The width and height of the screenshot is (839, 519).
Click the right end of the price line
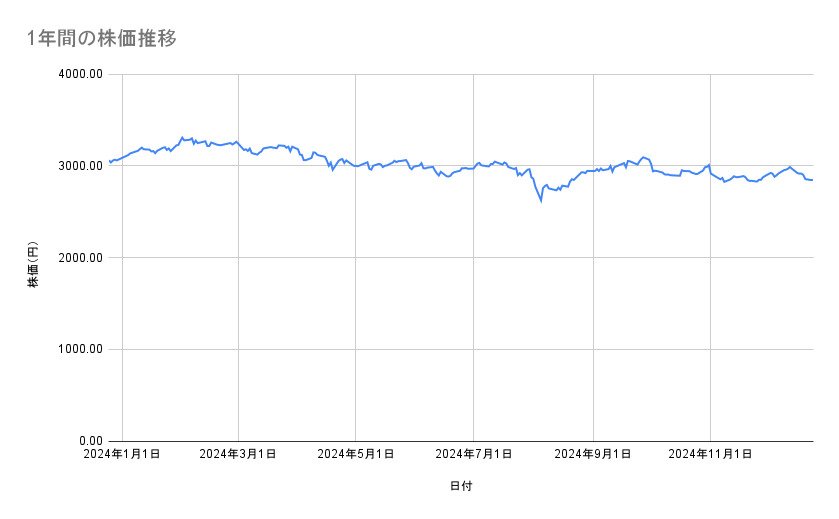coord(812,180)
